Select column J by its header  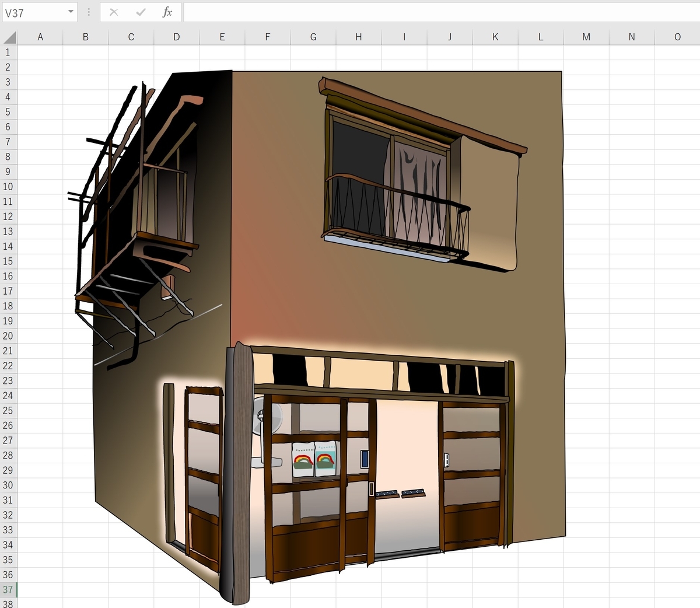click(x=450, y=37)
